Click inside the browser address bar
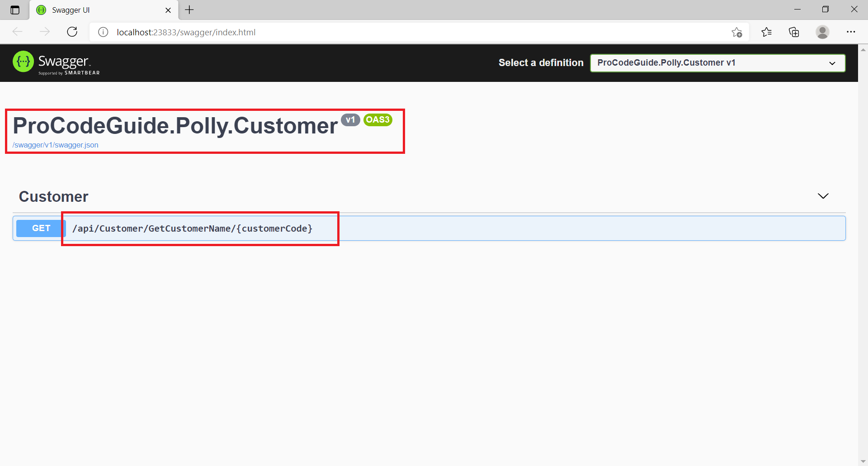This screenshot has width=868, height=466. click(362, 32)
